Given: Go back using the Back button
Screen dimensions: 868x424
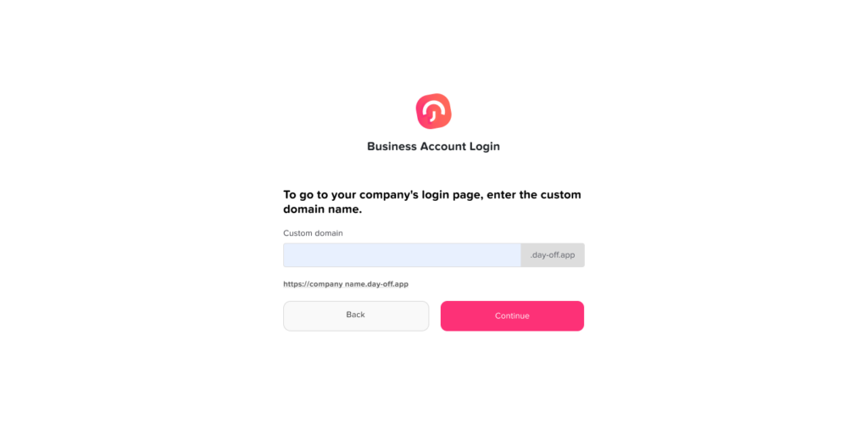Looking at the screenshot, I should pos(356,316).
